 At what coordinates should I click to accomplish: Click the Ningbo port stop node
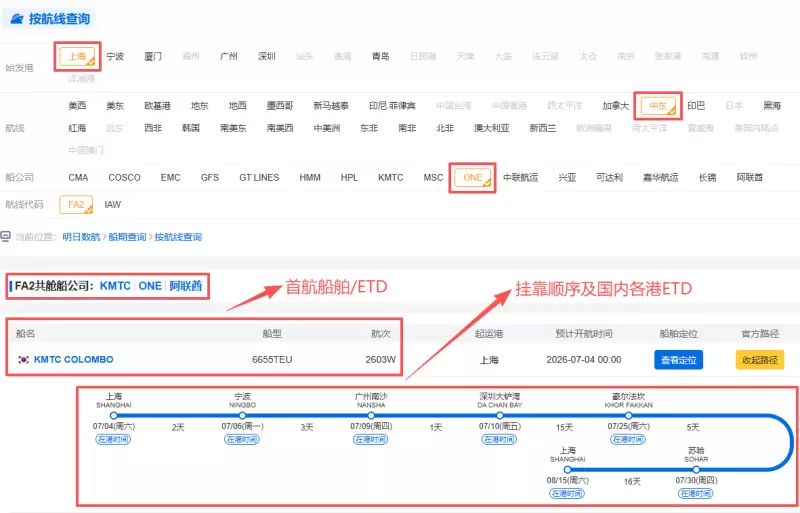[x=242, y=416]
